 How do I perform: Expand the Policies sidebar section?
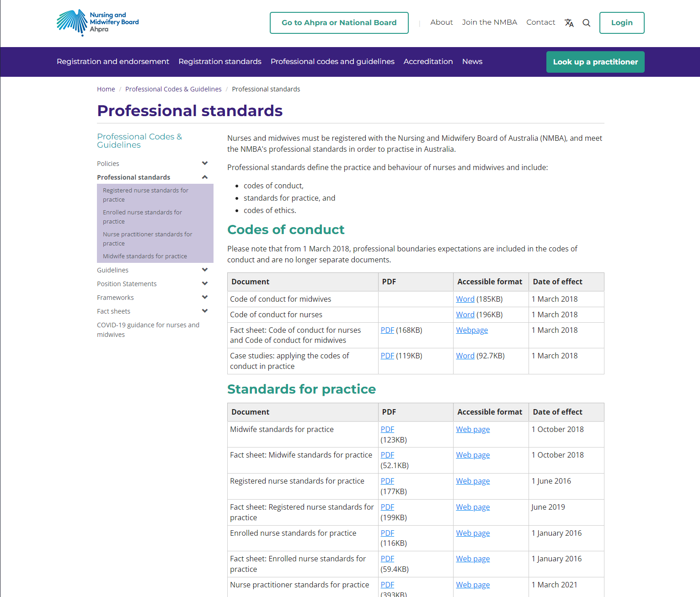pyautogui.click(x=205, y=163)
